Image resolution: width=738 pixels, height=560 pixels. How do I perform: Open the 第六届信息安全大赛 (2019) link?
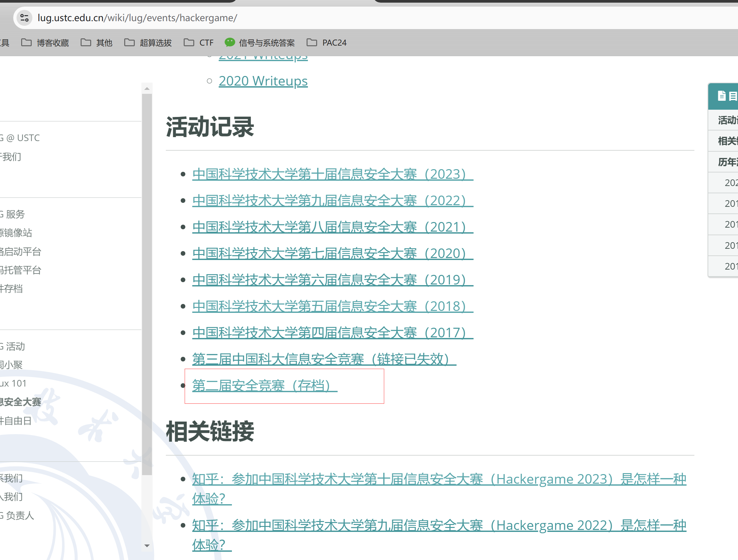pyautogui.click(x=333, y=280)
